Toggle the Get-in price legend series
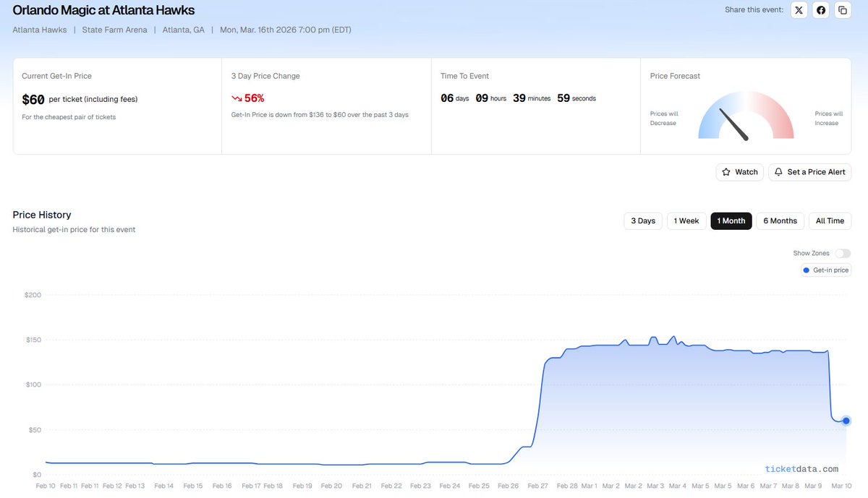 pyautogui.click(x=825, y=270)
